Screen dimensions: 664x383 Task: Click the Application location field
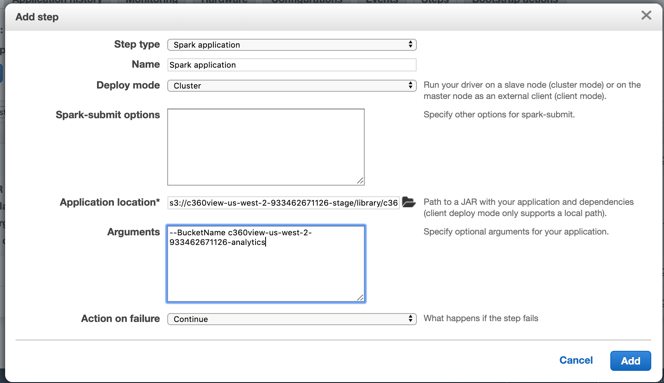(x=283, y=203)
